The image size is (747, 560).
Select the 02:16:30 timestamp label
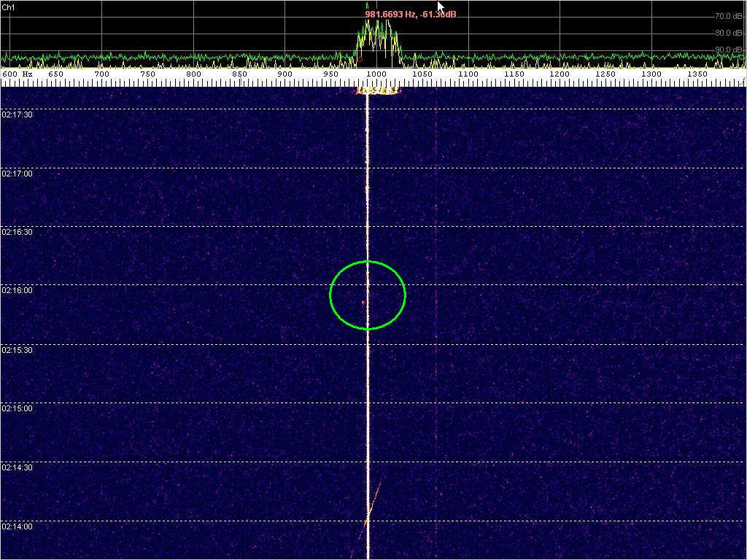(x=17, y=232)
